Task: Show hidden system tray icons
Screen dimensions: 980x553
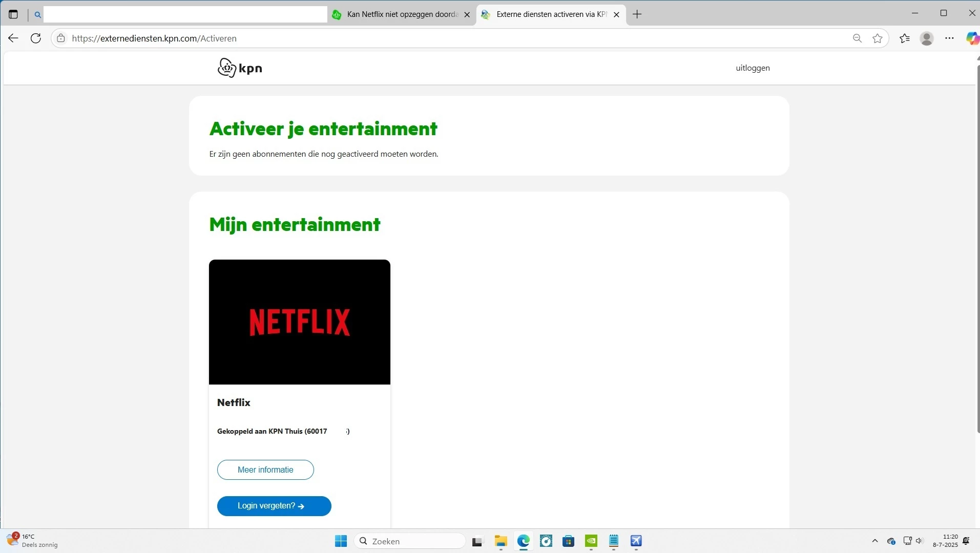Action: coord(875,541)
